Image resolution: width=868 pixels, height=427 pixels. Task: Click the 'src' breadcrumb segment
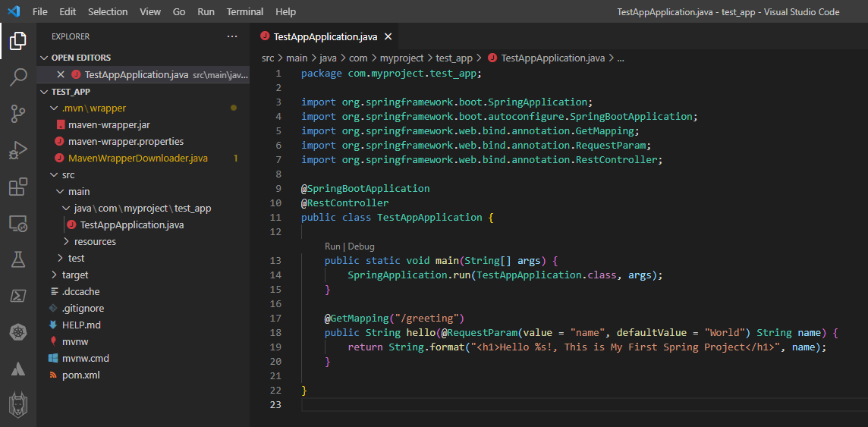point(267,58)
